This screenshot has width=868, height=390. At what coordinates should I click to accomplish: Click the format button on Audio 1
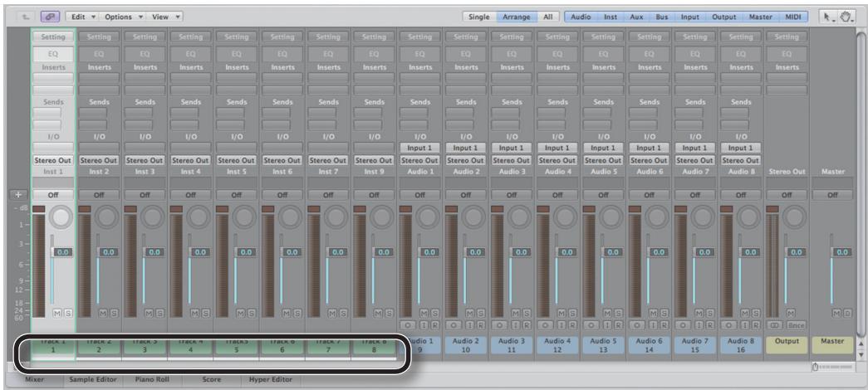[406, 324]
